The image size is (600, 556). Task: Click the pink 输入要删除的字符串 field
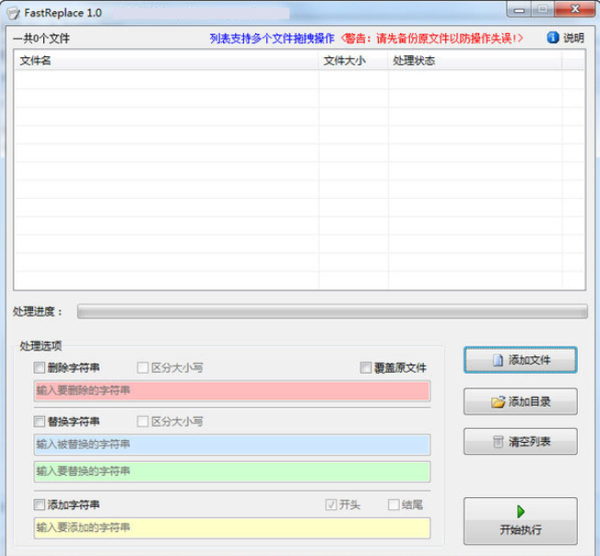[x=232, y=390]
